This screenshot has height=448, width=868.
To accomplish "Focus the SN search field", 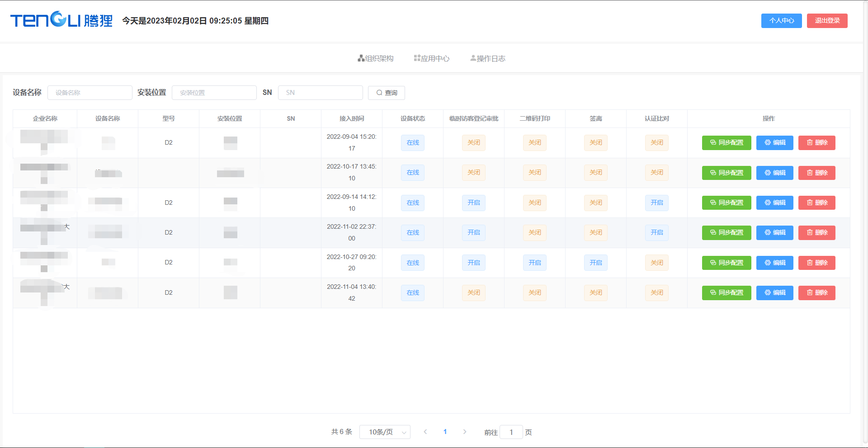I will coord(320,93).
